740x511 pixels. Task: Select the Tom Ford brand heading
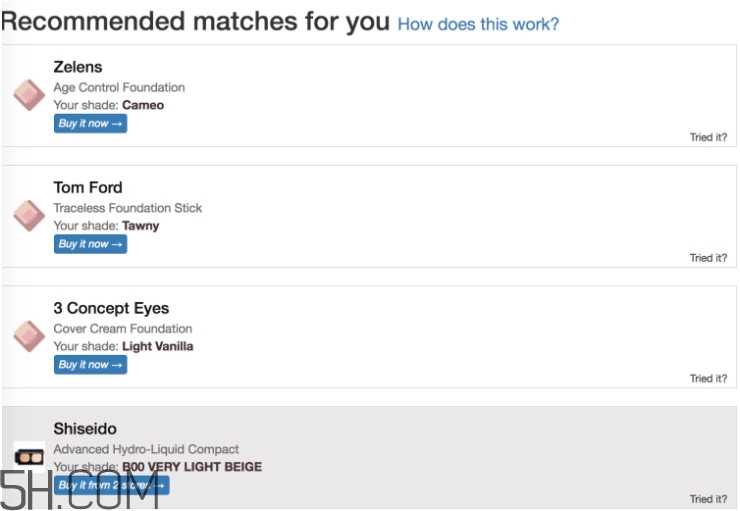click(x=88, y=187)
